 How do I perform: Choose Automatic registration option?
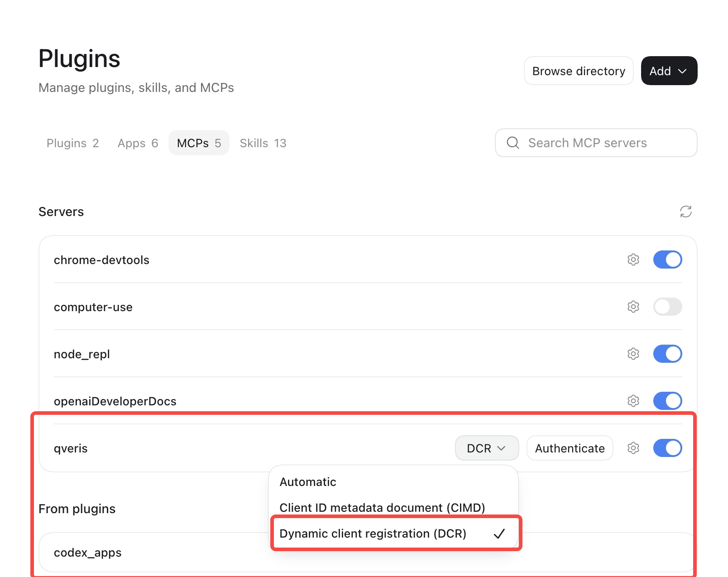pyautogui.click(x=393, y=482)
